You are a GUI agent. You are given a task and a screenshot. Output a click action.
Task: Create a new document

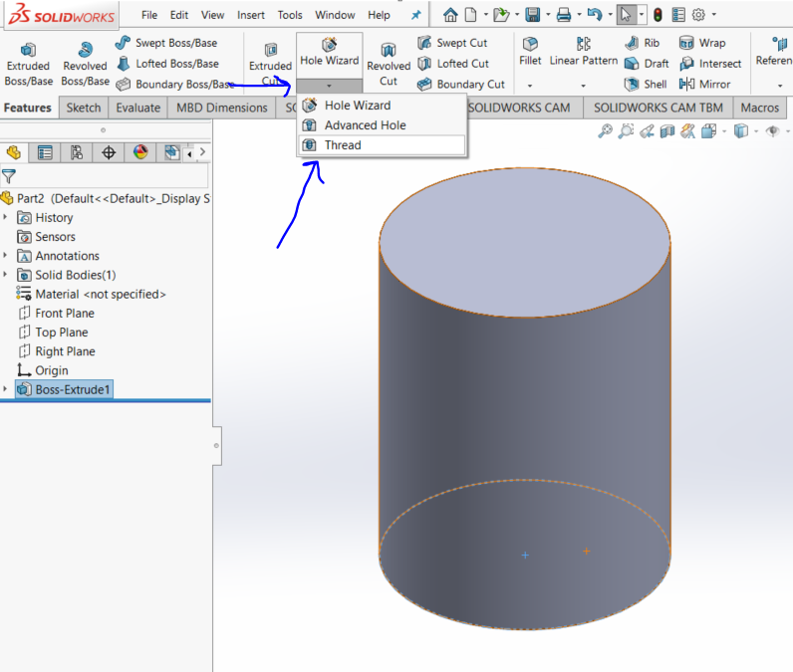click(x=471, y=15)
